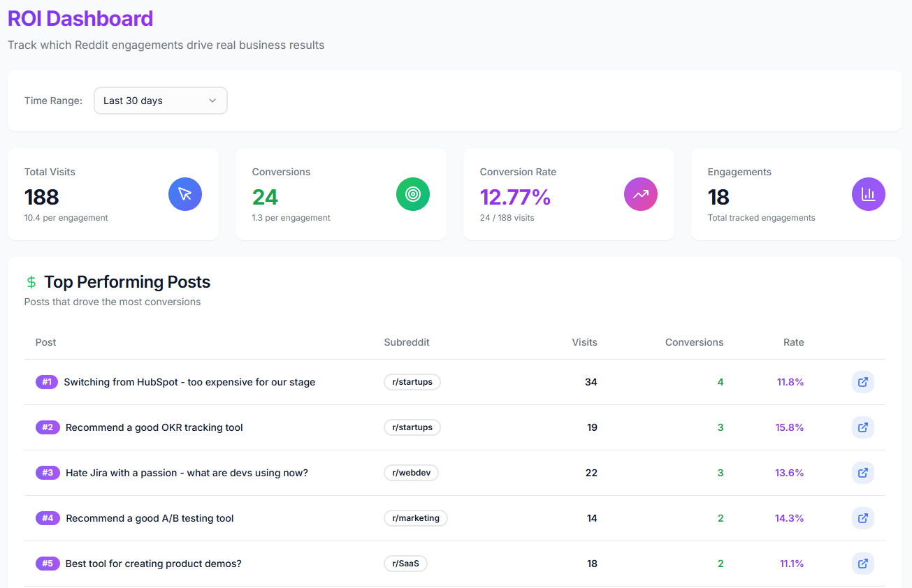Click the bar chart icon in Engagements
The height and width of the screenshot is (588, 912).
869,194
